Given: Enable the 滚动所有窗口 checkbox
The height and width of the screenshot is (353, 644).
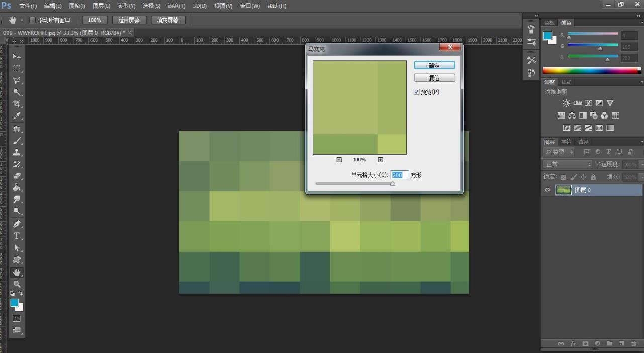Looking at the screenshot, I should pyautogui.click(x=33, y=20).
